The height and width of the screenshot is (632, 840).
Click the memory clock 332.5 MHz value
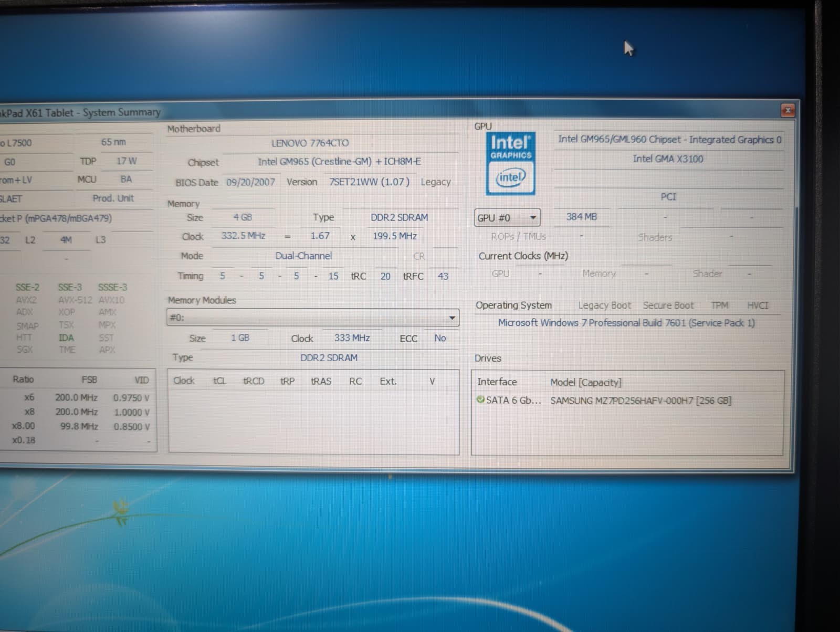coord(243,236)
